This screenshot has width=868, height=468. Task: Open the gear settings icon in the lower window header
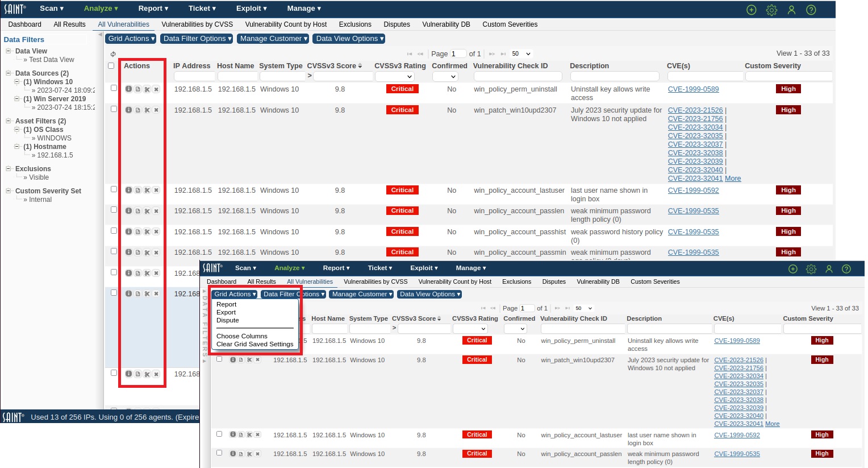point(811,269)
